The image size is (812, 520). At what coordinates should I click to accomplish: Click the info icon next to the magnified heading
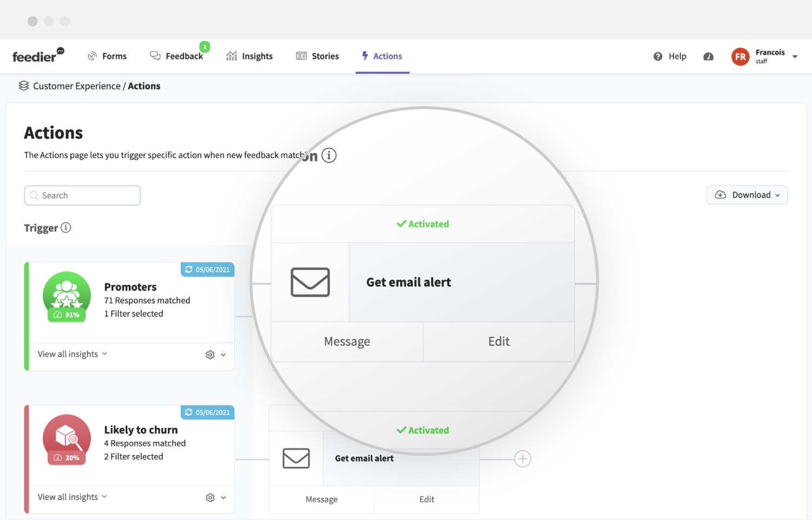329,155
